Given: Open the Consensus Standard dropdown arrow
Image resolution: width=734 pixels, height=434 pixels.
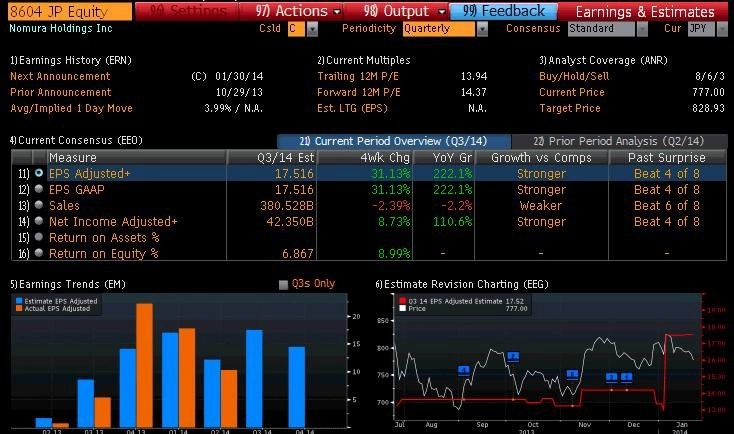Looking at the screenshot, I should pyautogui.click(x=642, y=29).
